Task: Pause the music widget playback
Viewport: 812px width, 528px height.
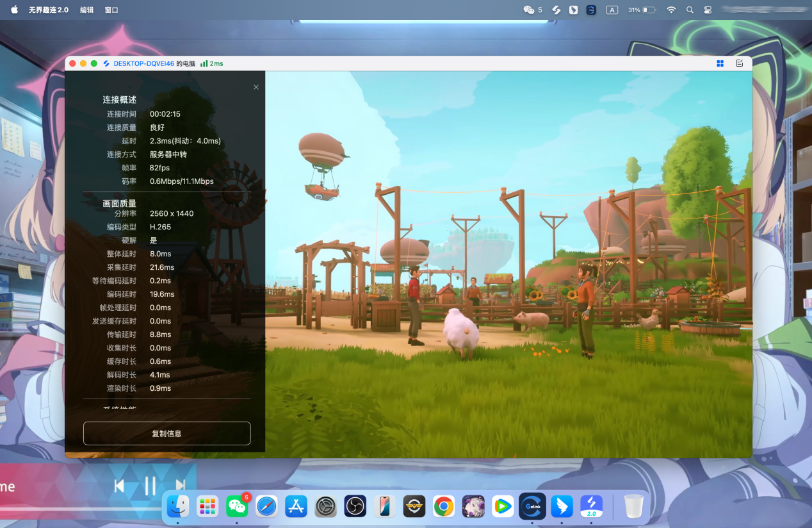Action: (x=150, y=486)
